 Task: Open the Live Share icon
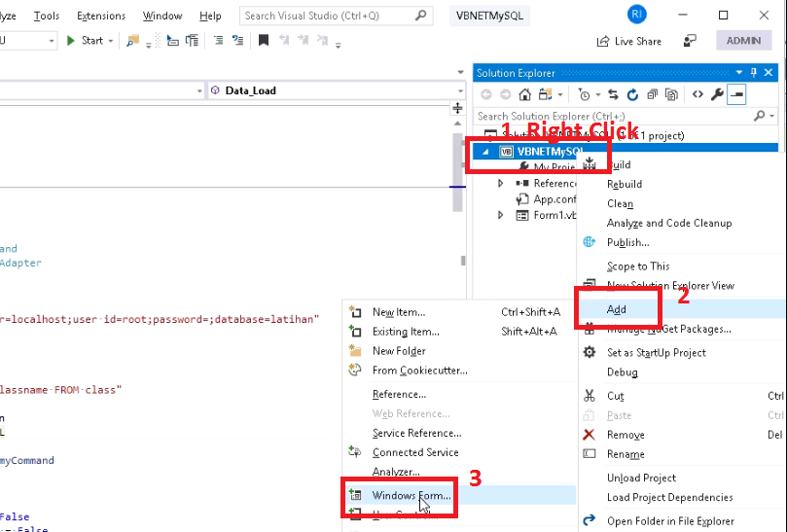[x=603, y=41]
